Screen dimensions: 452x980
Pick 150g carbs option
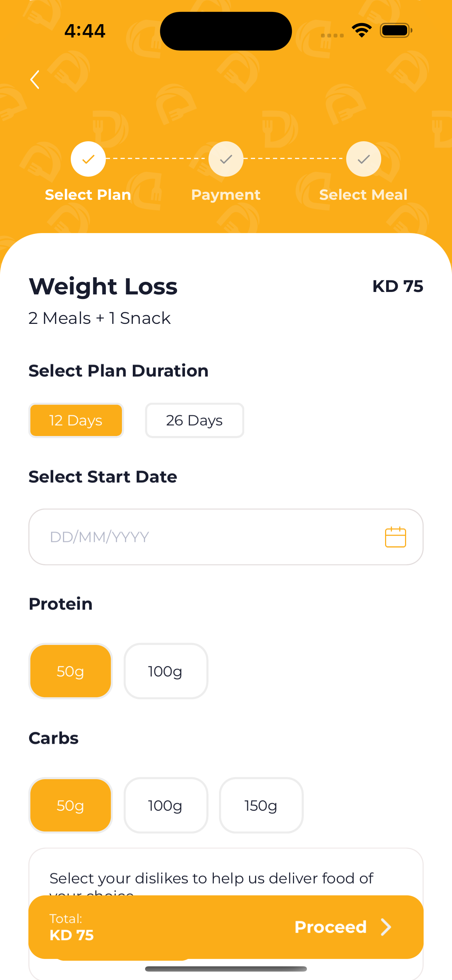(261, 805)
